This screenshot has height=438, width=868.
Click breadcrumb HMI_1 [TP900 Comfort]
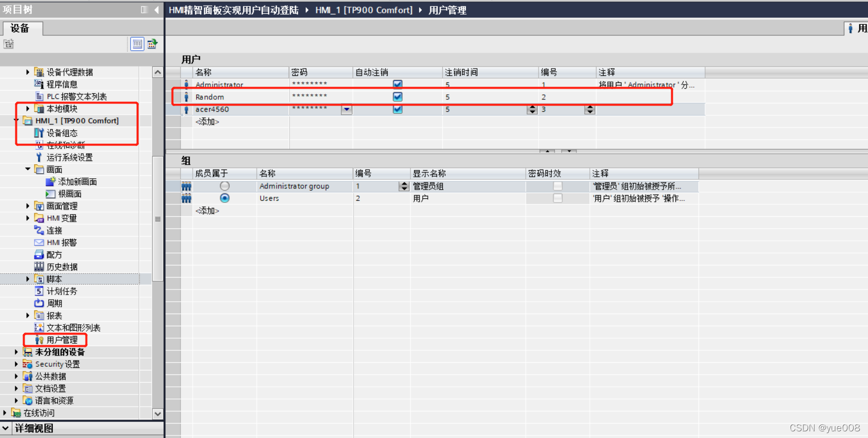click(x=364, y=10)
